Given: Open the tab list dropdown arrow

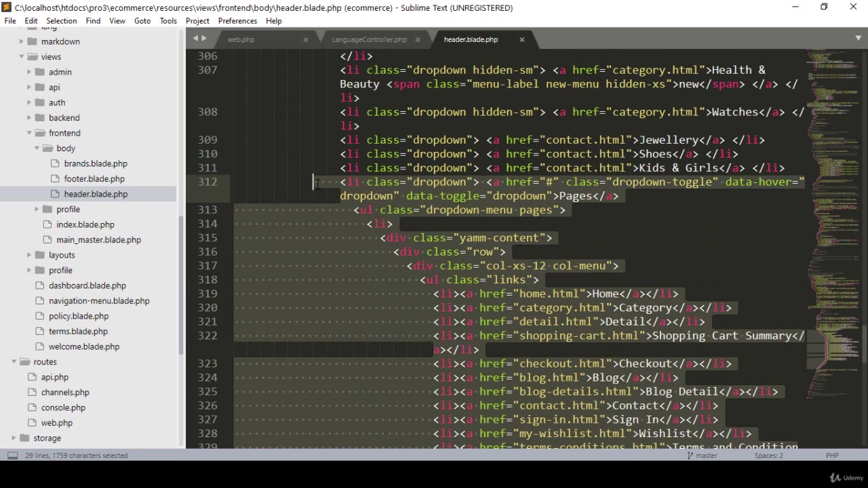Looking at the screenshot, I should pos(858,39).
